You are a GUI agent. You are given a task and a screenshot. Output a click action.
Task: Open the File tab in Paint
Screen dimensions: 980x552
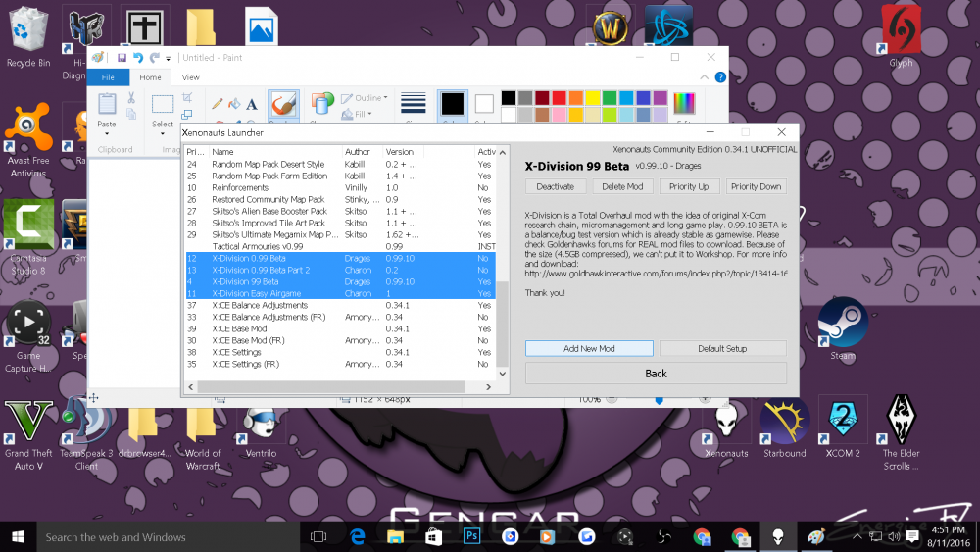pos(108,77)
